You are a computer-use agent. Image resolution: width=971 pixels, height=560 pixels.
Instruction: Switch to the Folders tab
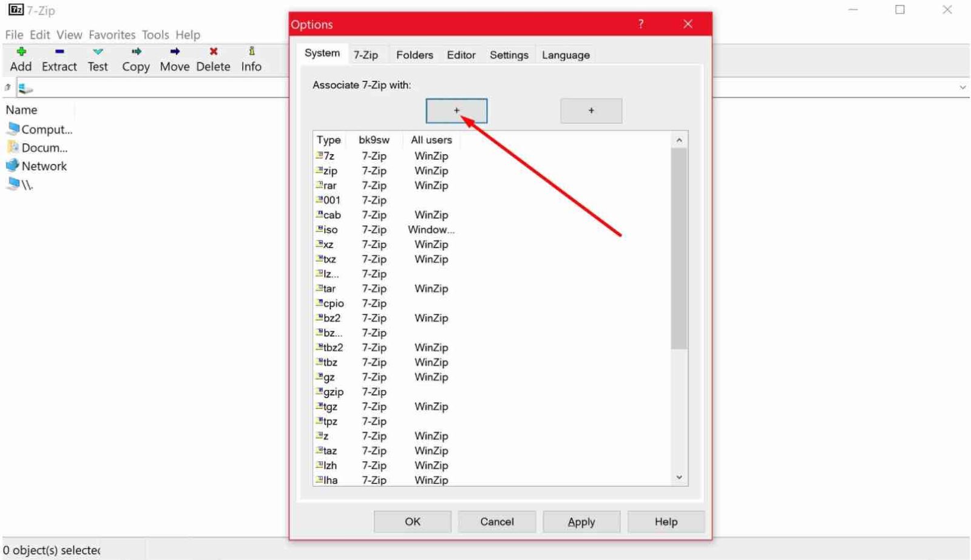pos(414,55)
